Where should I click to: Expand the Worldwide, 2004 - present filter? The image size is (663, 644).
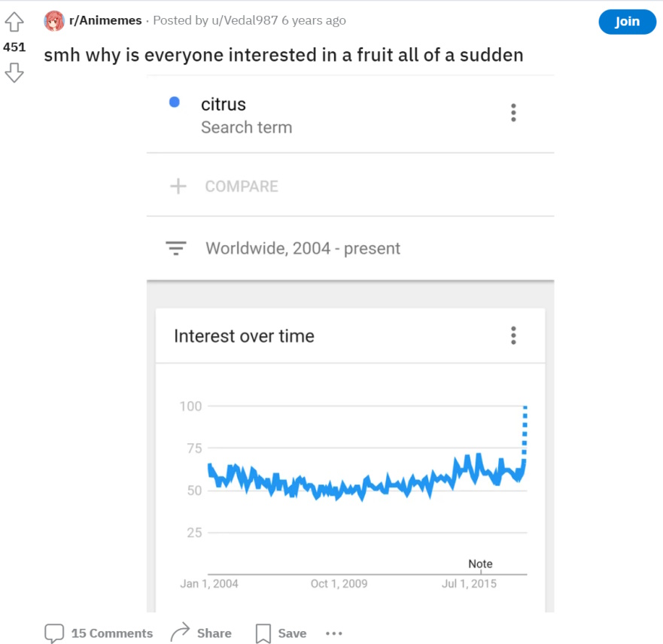[350, 248]
